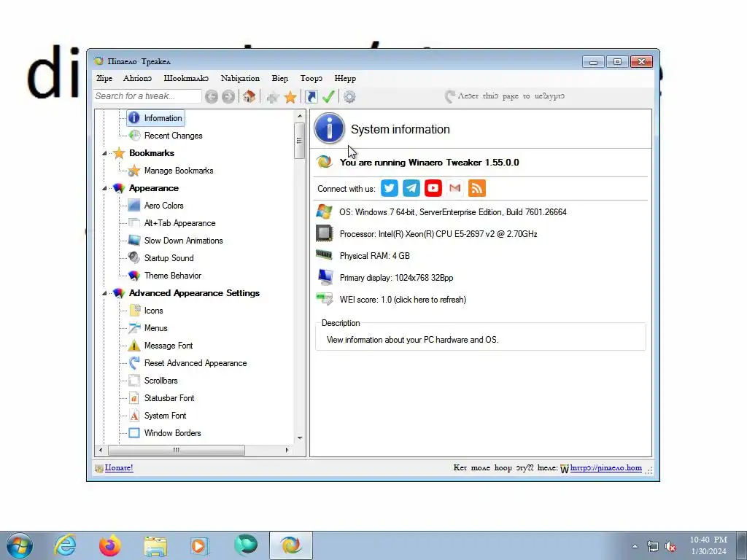This screenshot has height=560, width=747.
Task: Select Reset Advanced Appearance item
Action: pyautogui.click(x=196, y=363)
